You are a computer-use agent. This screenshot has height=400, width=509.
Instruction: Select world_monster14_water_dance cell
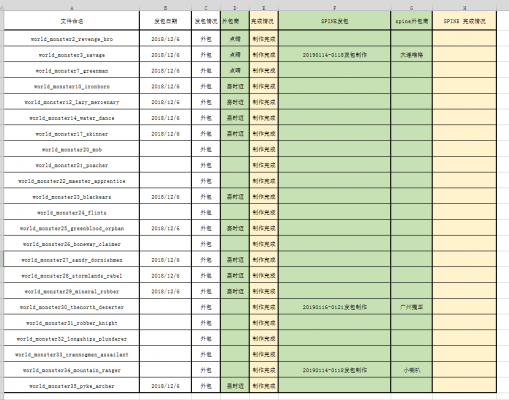[x=72, y=118]
